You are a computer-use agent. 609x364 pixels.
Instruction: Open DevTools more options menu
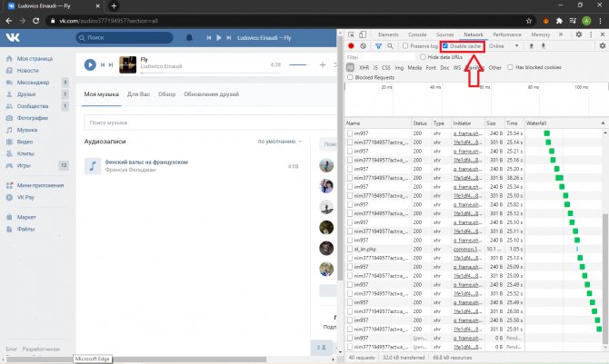click(x=591, y=34)
